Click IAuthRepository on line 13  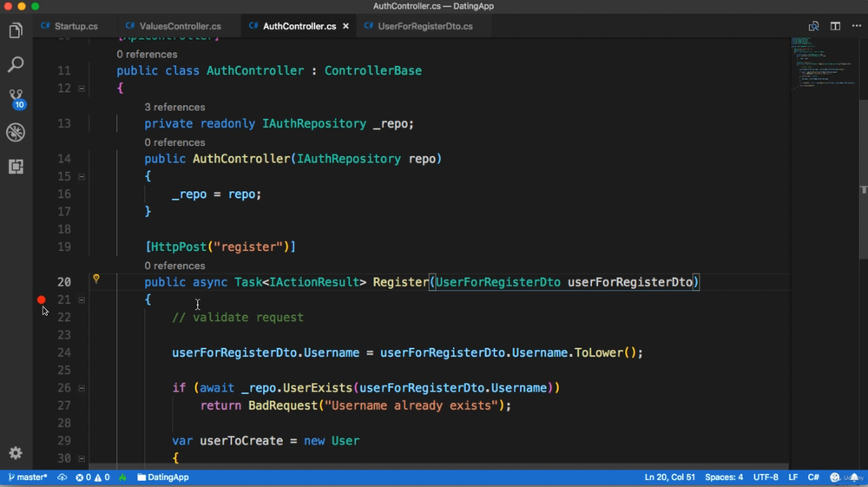[314, 123]
